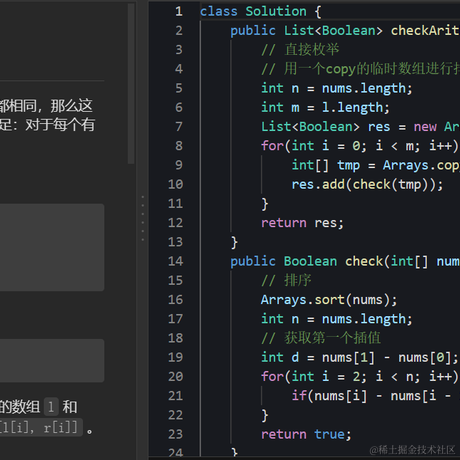Click 'Arrays.sort(nums);' on line 16
This screenshot has height=460, width=460.
coord(329,300)
